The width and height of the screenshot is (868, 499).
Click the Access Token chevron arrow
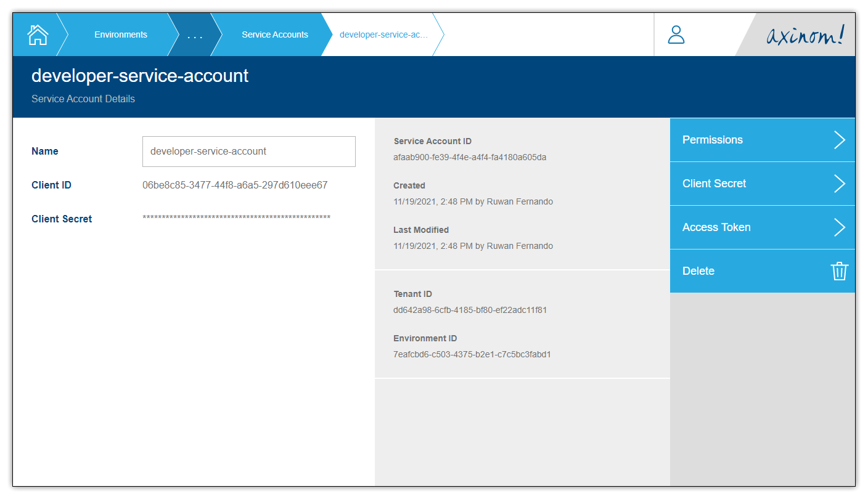[840, 227]
